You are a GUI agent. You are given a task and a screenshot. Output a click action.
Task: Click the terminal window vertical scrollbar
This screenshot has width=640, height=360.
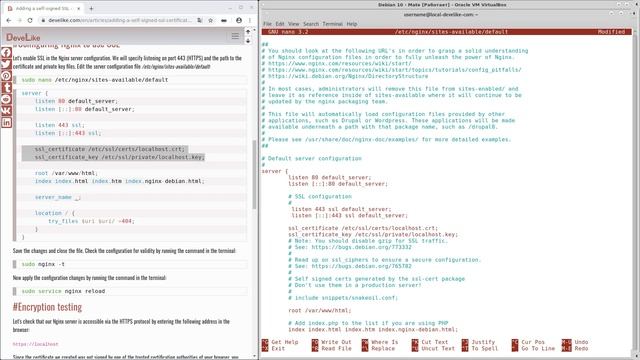pos(635,192)
